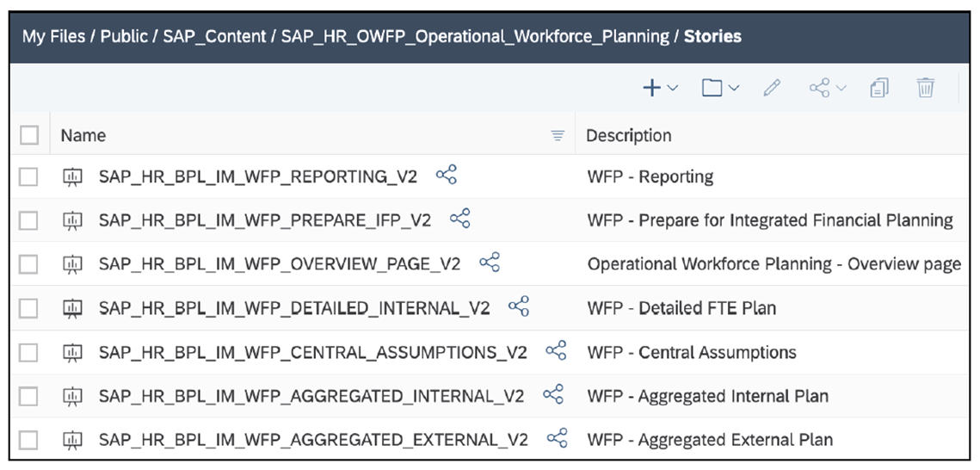Check the WFP_REPORTING_V2 row checkbox
980x470 pixels.
[x=28, y=176]
